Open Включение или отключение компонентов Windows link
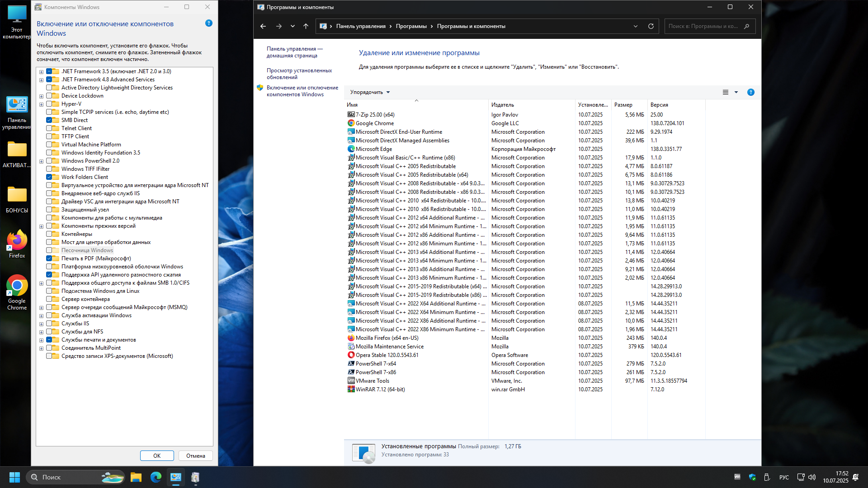Screen dimensions: 868x488 (302, 91)
